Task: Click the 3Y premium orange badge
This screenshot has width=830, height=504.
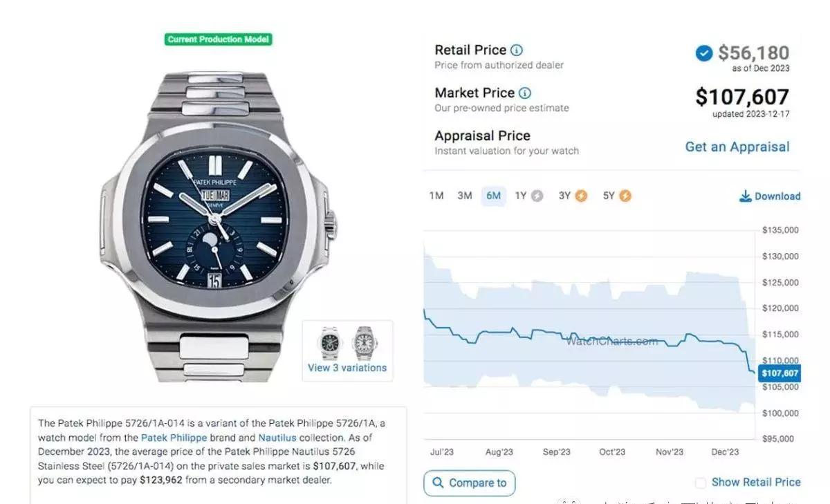Action: coord(581,196)
